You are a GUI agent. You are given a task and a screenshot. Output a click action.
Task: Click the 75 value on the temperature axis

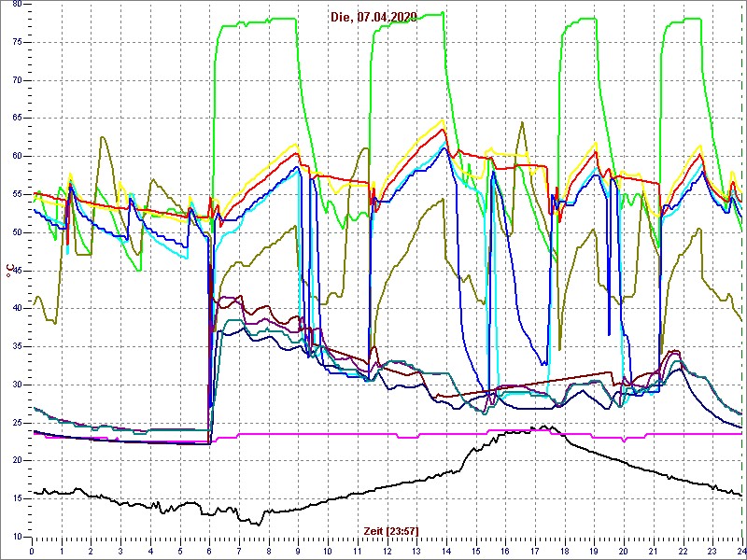tap(16, 41)
